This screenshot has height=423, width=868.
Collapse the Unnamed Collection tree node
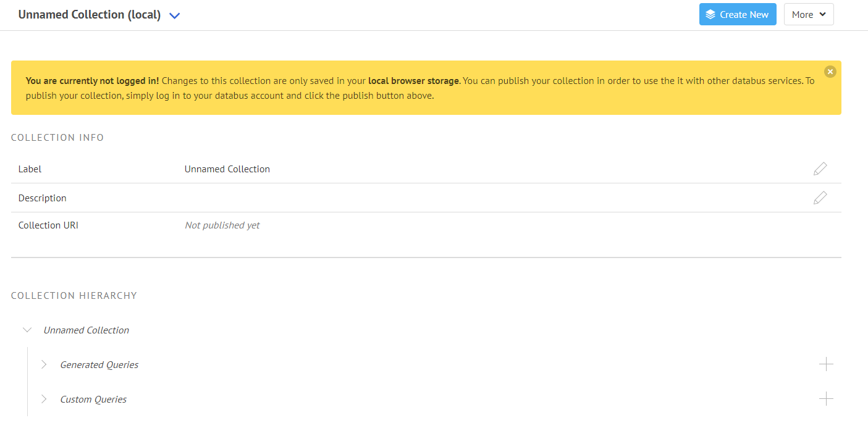pos(27,330)
